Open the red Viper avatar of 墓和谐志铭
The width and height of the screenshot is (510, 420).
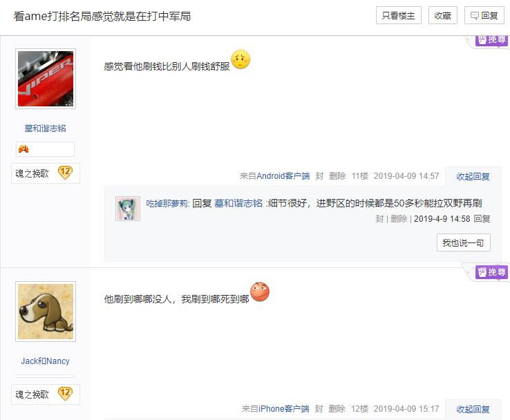(x=46, y=79)
